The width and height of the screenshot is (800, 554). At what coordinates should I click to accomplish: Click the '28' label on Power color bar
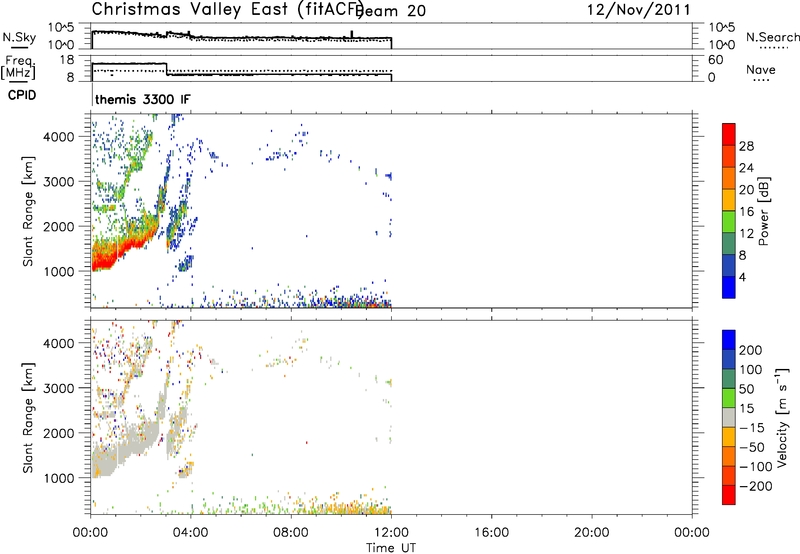[746, 146]
